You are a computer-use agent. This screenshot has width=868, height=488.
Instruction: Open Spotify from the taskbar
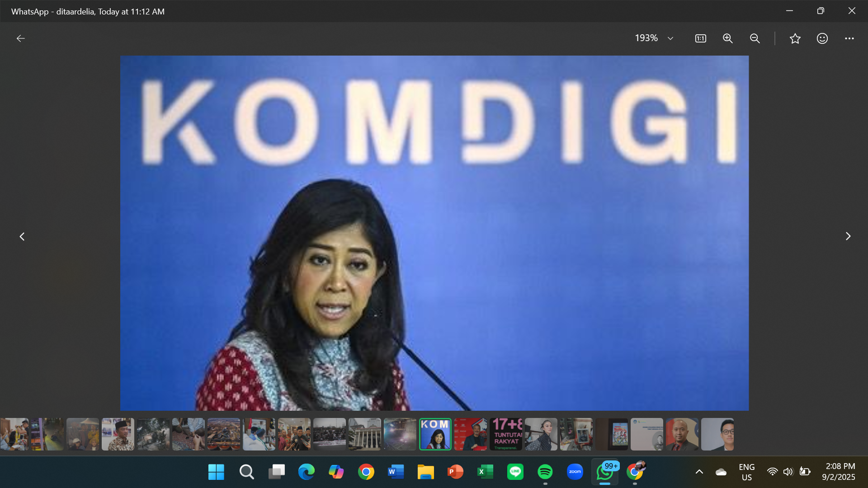[545, 472]
